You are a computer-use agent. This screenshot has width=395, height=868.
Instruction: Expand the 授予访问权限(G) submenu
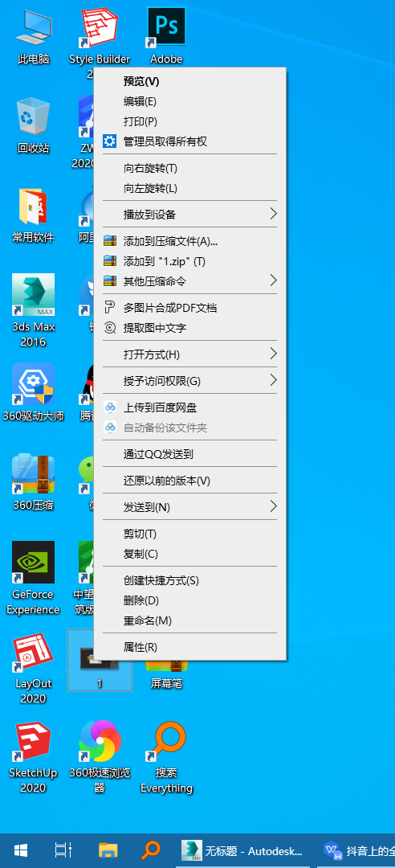189,381
